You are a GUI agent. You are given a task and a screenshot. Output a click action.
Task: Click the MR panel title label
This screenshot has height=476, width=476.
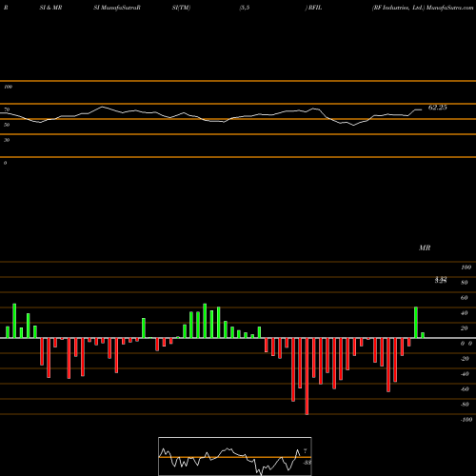(x=425, y=248)
